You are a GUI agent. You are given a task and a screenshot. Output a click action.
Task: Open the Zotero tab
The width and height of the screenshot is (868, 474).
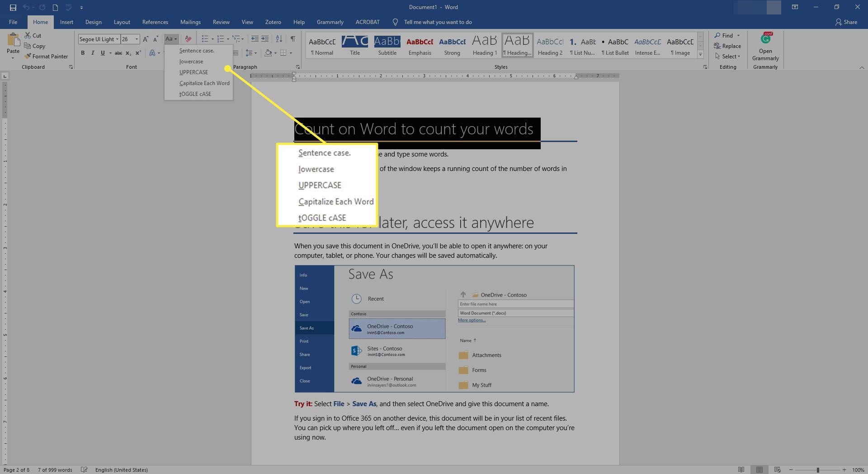(x=273, y=22)
